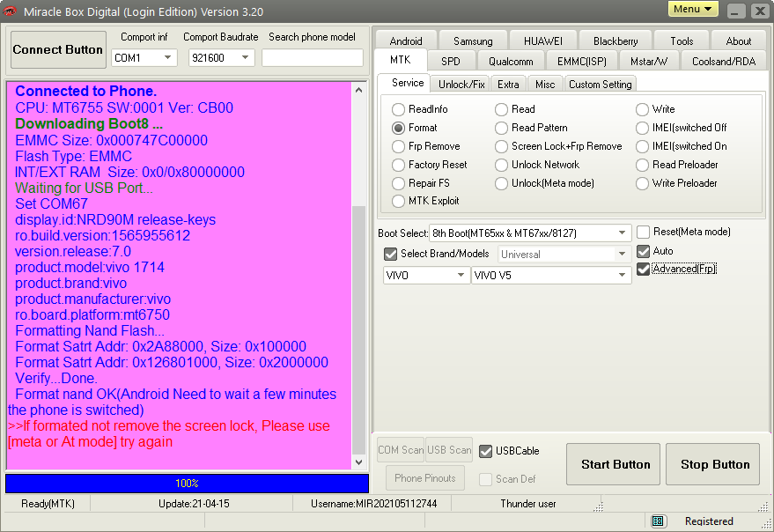Switch to the Samsung tab
This screenshot has height=532, width=774.
473,41
